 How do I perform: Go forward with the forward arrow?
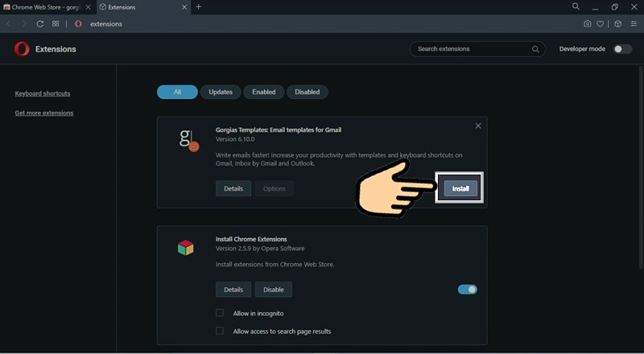coord(24,24)
